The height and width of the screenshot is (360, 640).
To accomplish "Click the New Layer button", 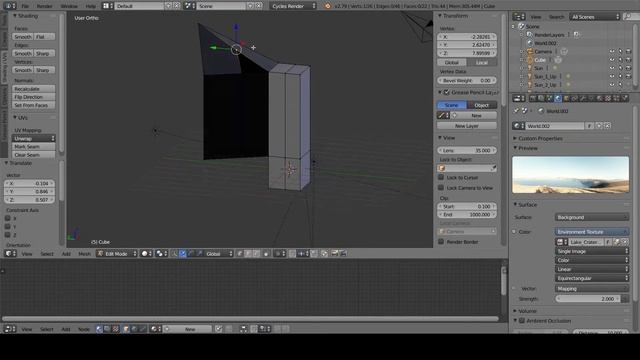I will point(467,126).
